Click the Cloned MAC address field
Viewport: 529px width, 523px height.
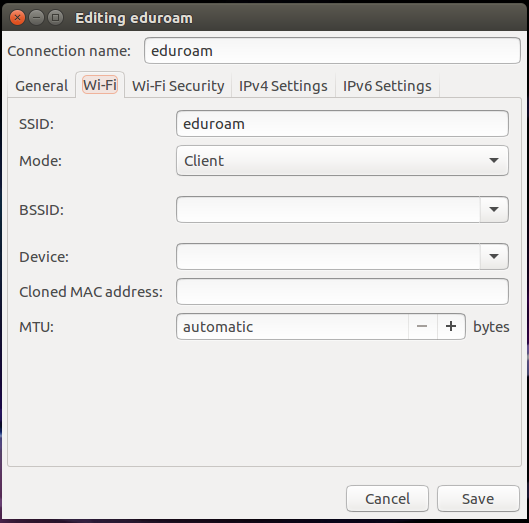tap(342, 292)
